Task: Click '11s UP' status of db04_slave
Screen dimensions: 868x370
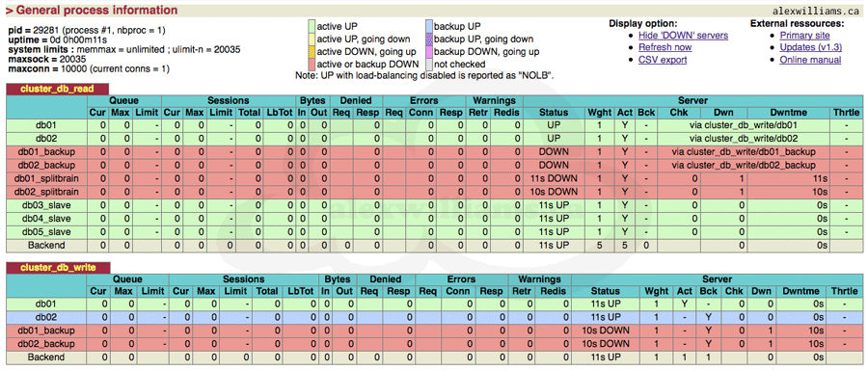Action: tap(554, 219)
